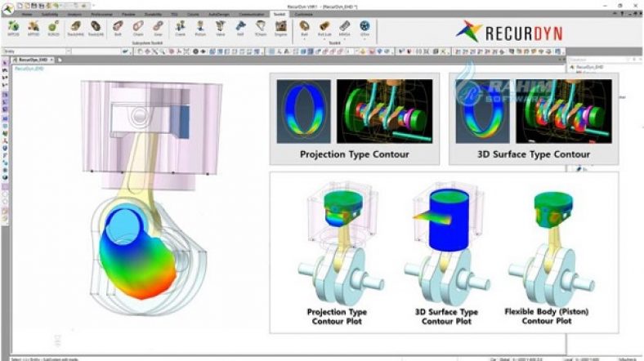Expand the dropdown arrow under Ball
Screen dimensions: 644x361
click(304, 39)
